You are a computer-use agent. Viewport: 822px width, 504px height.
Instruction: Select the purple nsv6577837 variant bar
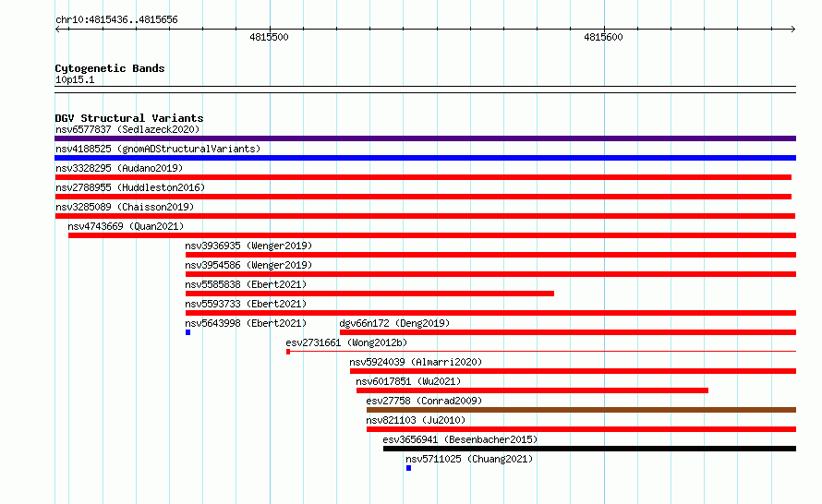pos(425,138)
